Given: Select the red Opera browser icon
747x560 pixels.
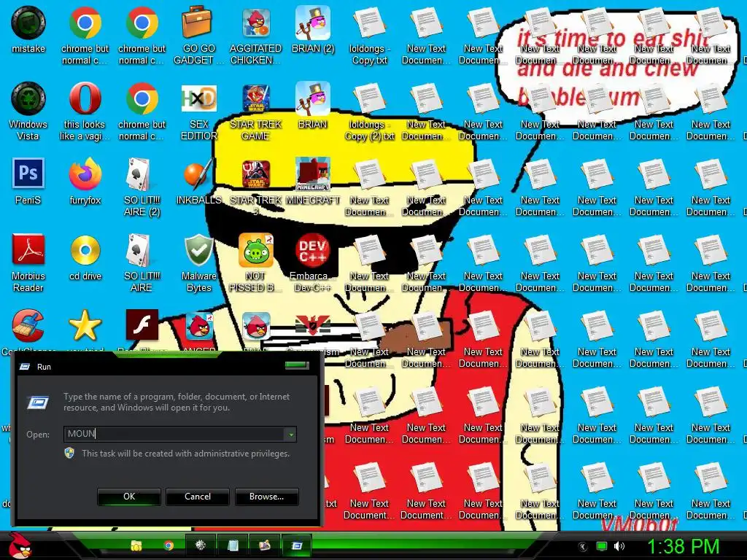Looking at the screenshot, I should click(x=85, y=98).
